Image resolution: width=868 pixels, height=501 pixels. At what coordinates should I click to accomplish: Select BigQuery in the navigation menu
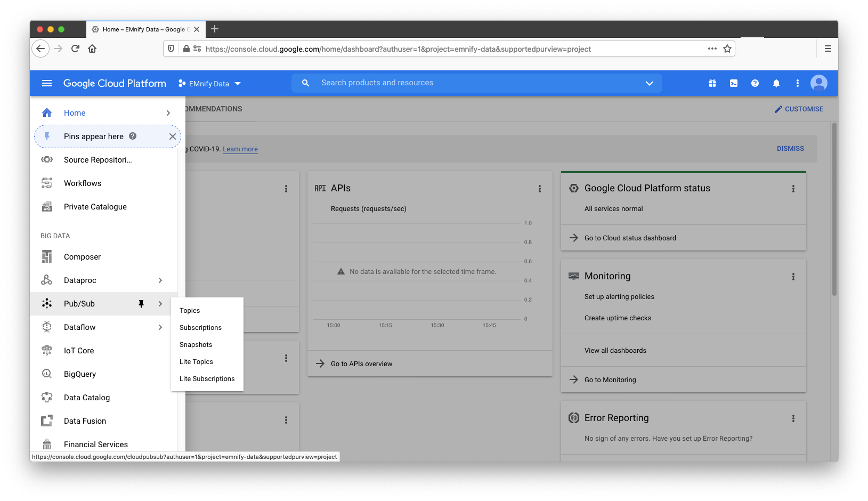(47, 374)
